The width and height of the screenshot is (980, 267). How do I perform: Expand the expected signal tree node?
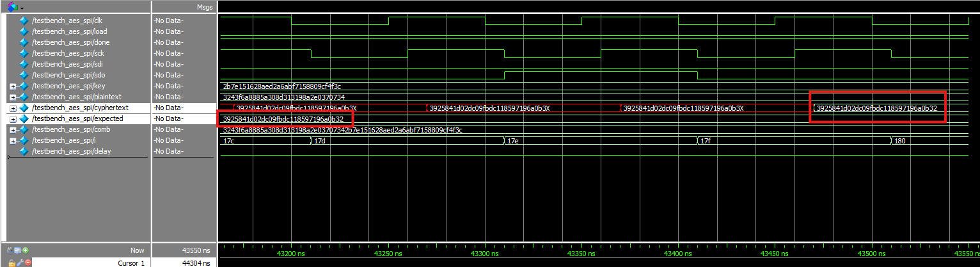pos(13,118)
